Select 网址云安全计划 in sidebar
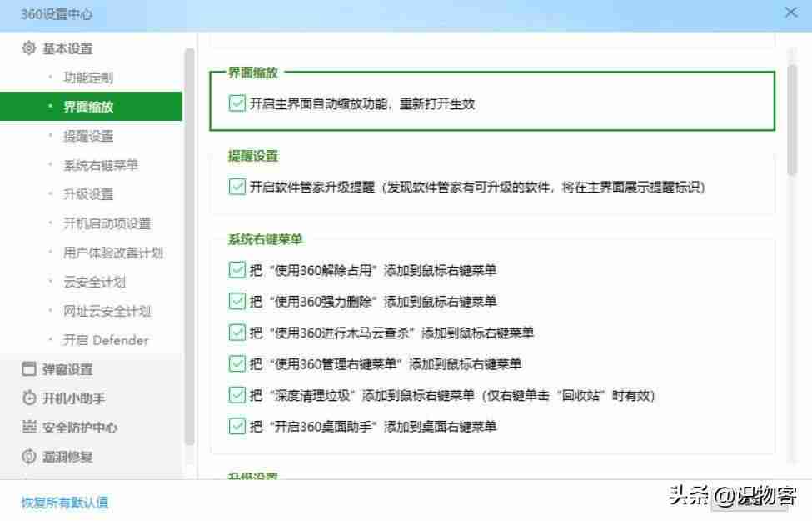Image resolution: width=812 pixels, height=521 pixels. point(107,311)
